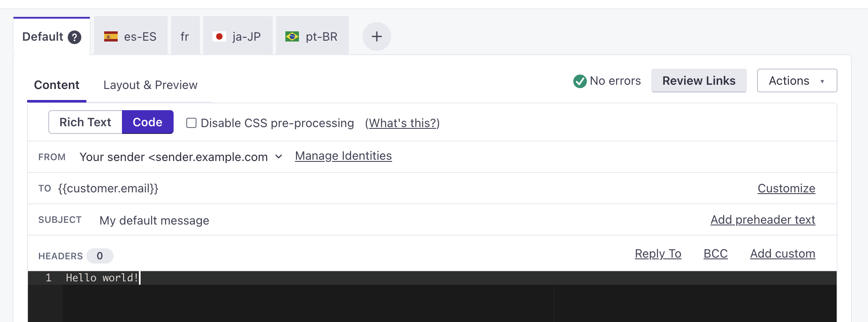Viewport: 868px width, 322px height.
Task: Click Customize for the TO field
Action: point(786,188)
